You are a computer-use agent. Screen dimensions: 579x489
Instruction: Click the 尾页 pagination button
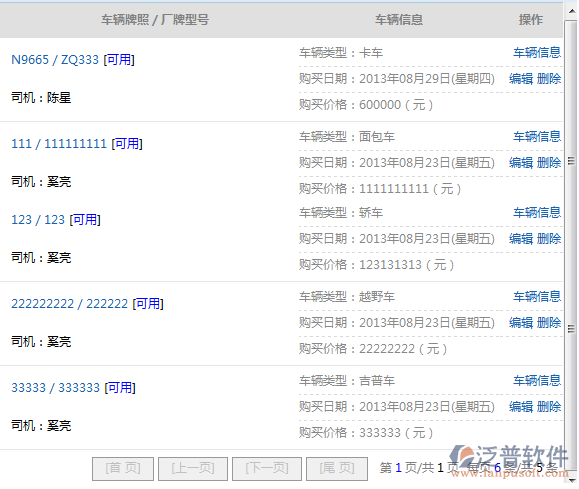point(337,469)
